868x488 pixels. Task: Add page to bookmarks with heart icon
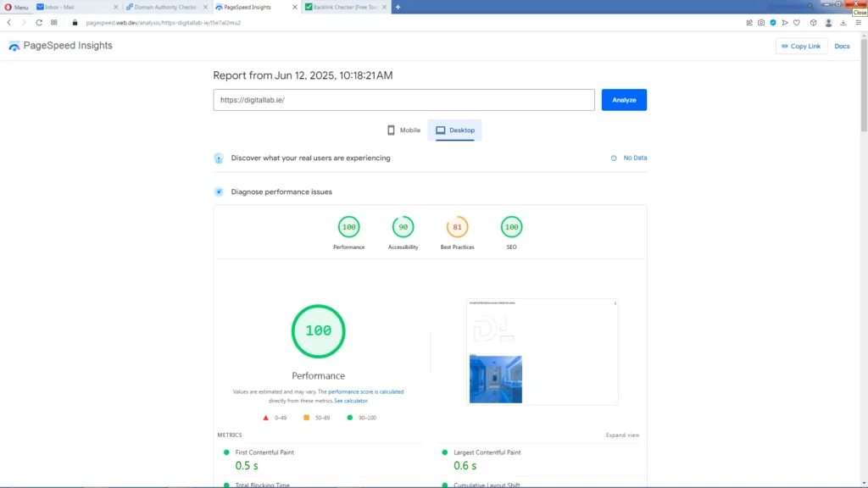coord(797,23)
